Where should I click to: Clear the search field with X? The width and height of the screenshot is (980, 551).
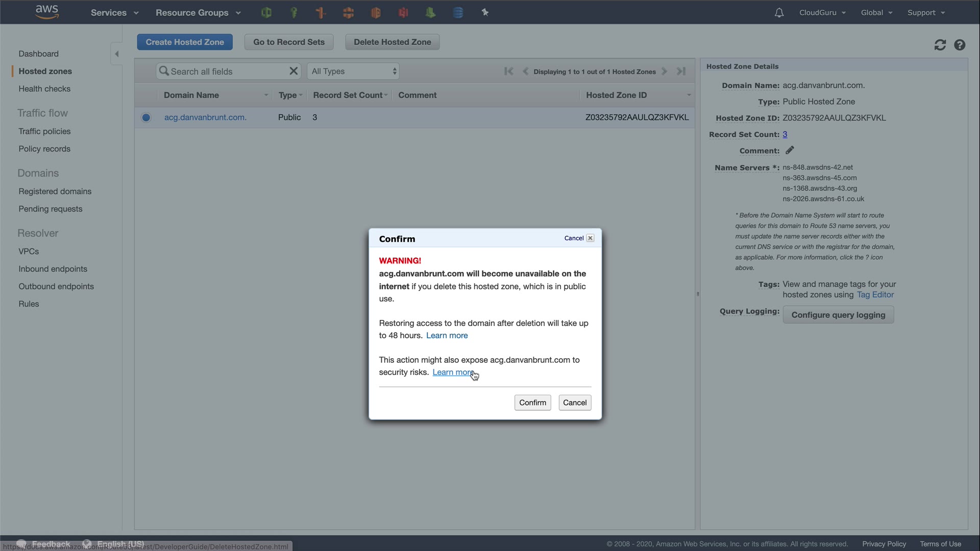[x=293, y=71]
